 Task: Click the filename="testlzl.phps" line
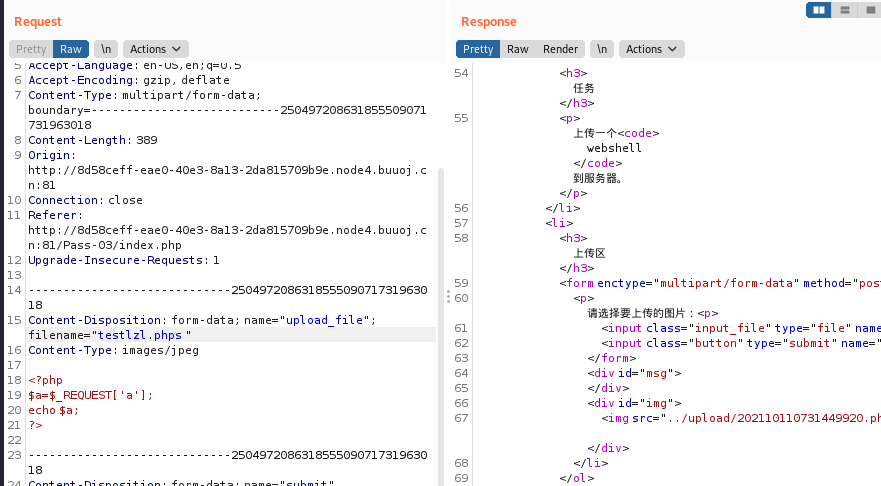(x=110, y=335)
